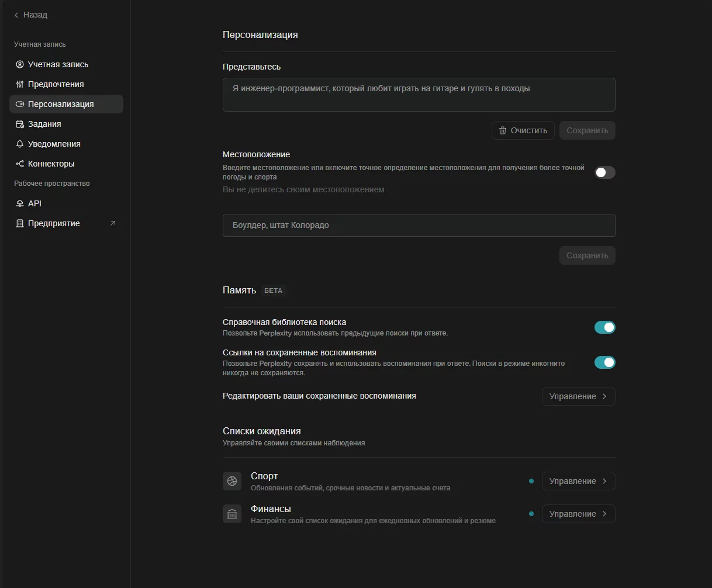Turn off Справочная библиотека поиска toggle
Image resolution: width=712 pixels, height=588 pixels.
pyautogui.click(x=604, y=327)
